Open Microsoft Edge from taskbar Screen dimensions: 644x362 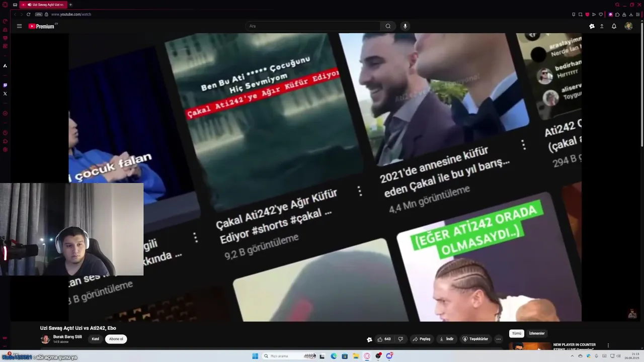(334, 356)
